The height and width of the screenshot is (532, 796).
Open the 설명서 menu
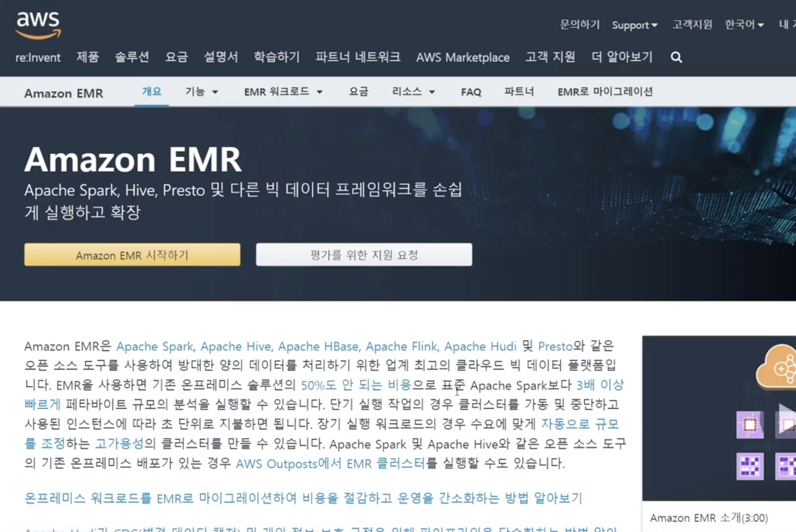[221, 57]
